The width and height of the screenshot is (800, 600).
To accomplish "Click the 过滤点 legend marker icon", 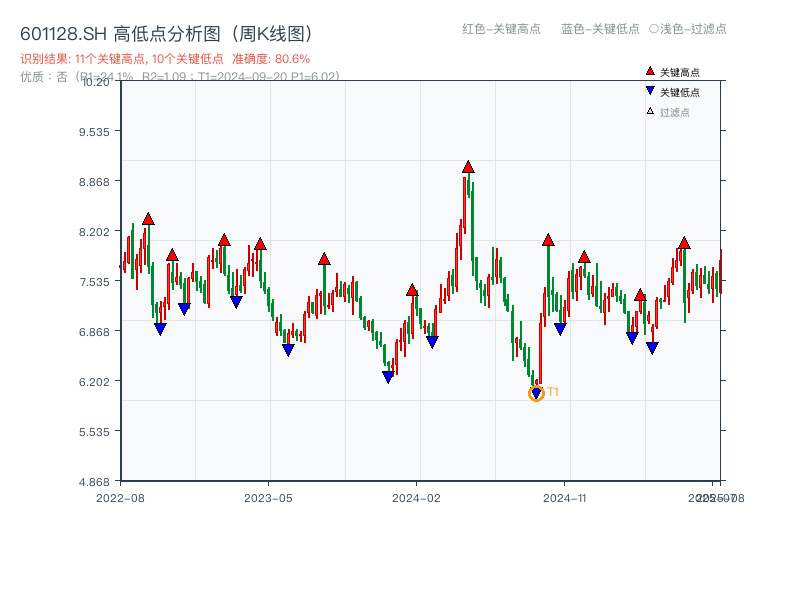I will 650,111.
